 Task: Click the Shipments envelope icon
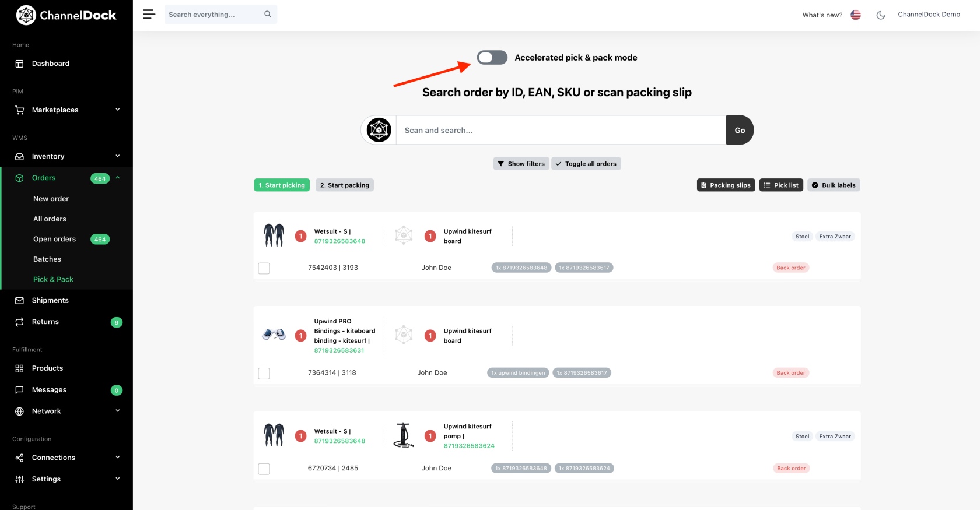19,301
